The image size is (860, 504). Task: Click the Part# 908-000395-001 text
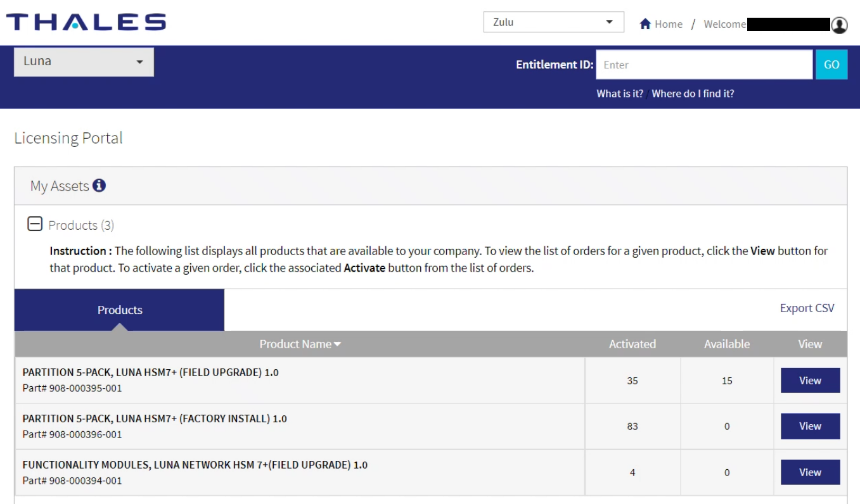pos(72,388)
